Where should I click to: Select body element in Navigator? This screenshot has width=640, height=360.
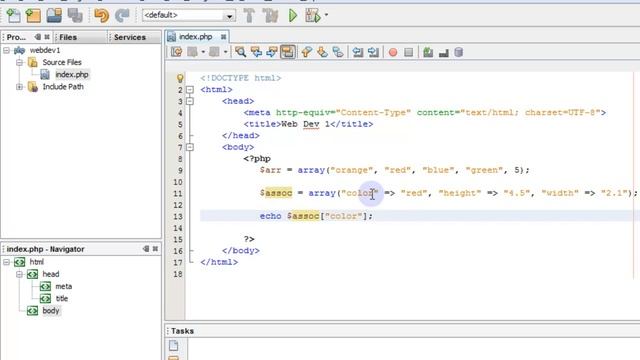(51, 311)
